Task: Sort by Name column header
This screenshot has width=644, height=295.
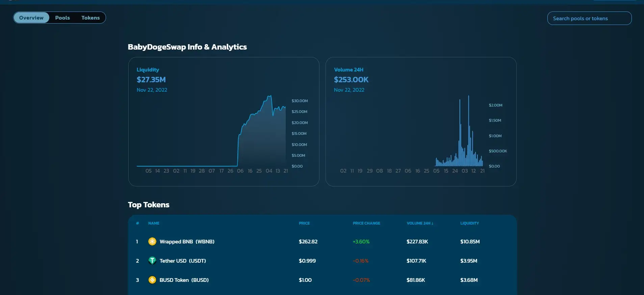Action: 154,223
